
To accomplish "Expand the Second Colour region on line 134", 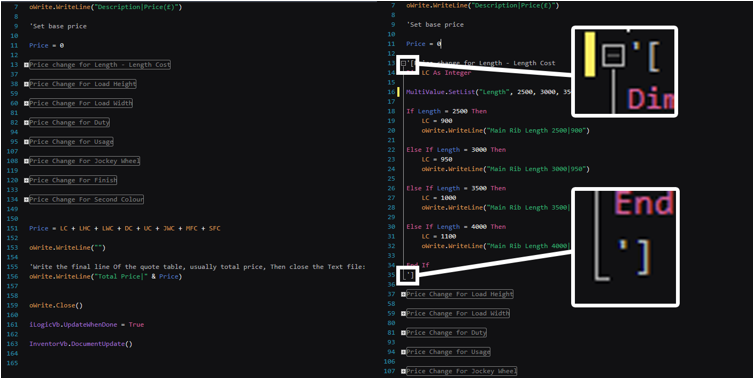I will point(26,199).
